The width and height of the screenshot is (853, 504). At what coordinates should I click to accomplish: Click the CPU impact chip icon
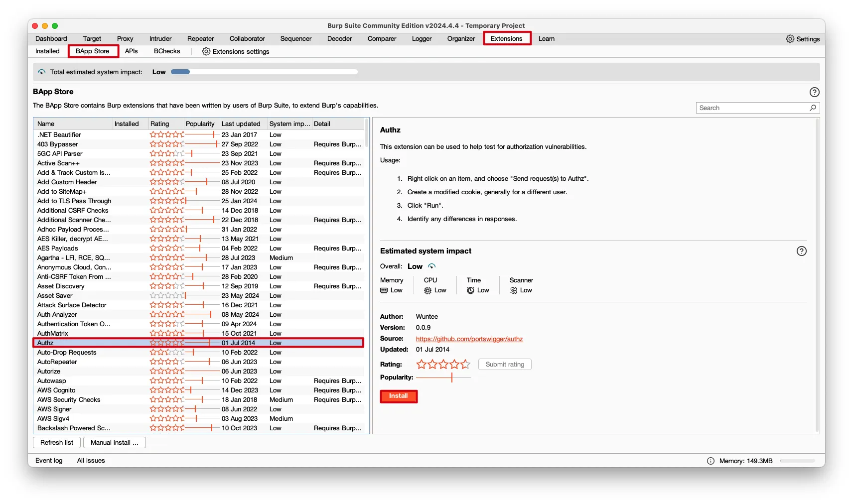[427, 290]
